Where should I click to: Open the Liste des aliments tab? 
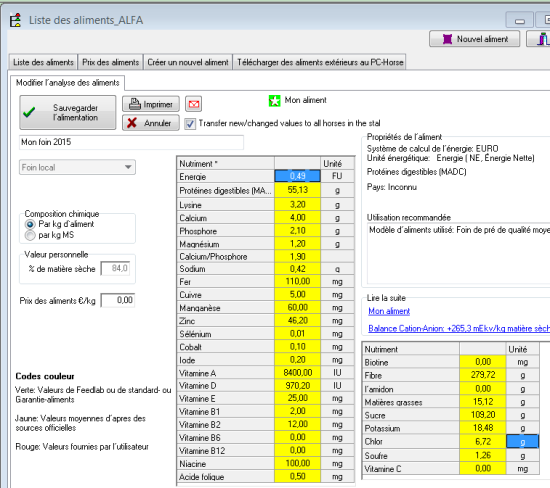tap(43, 62)
